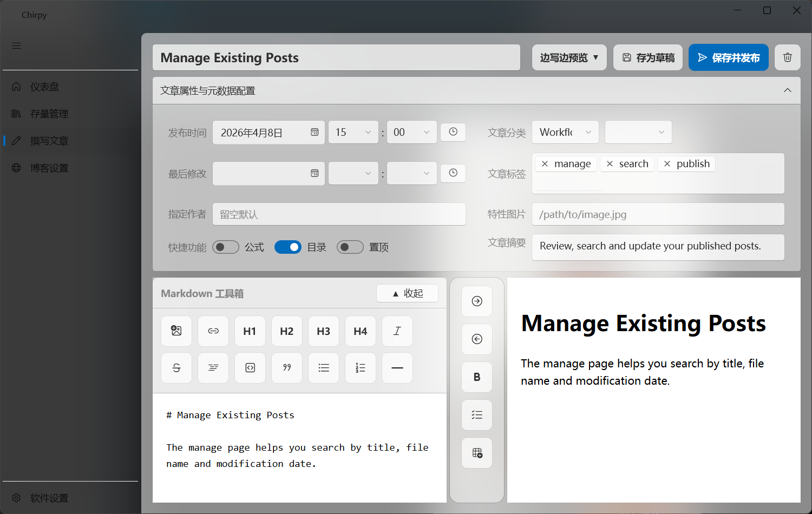This screenshot has width=812, height=514.
Task: Select 存量管理 in the sidebar
Action: (49, 114)
